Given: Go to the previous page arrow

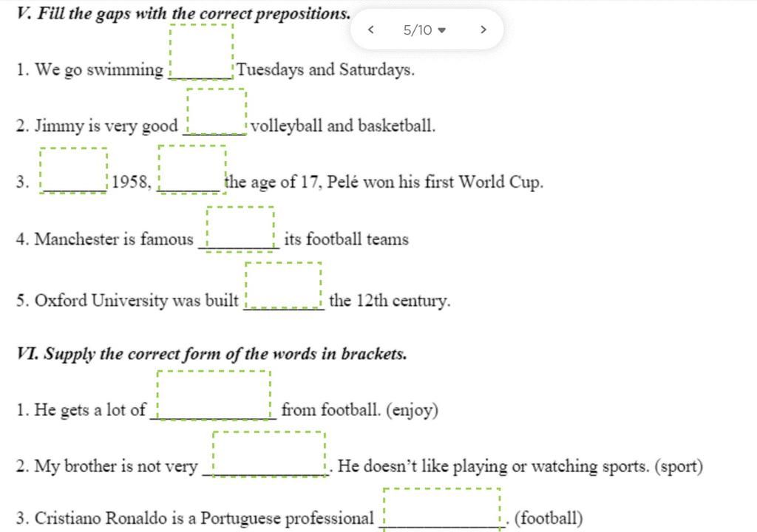Looking at the screenshot, I should pyautogui.click(x=371, y=30).
